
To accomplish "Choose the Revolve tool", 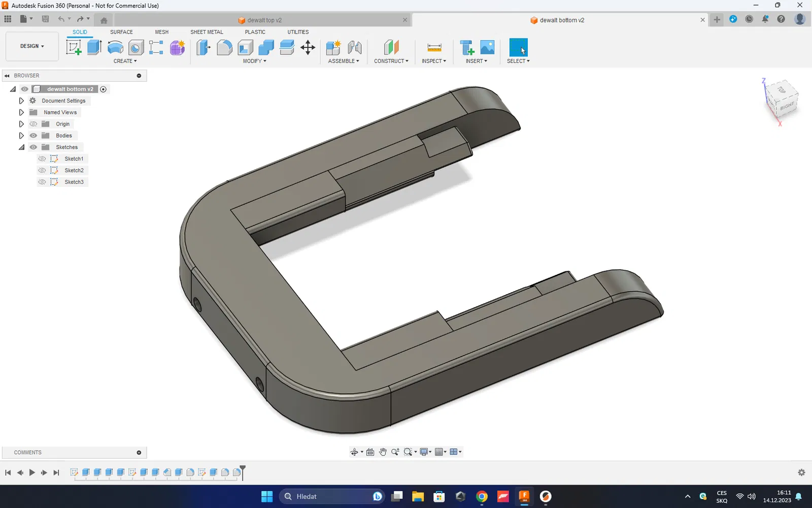I will pos(115,48).
